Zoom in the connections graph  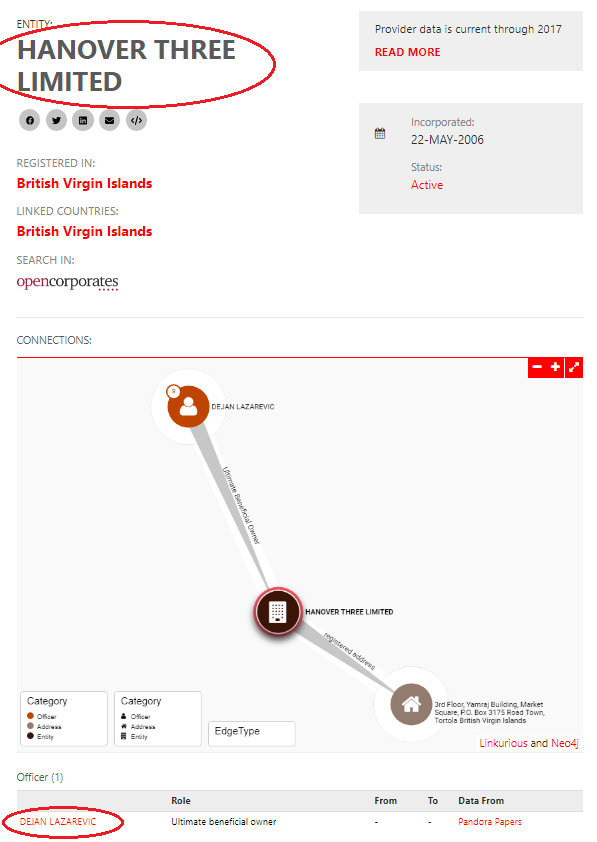point(555,367)
